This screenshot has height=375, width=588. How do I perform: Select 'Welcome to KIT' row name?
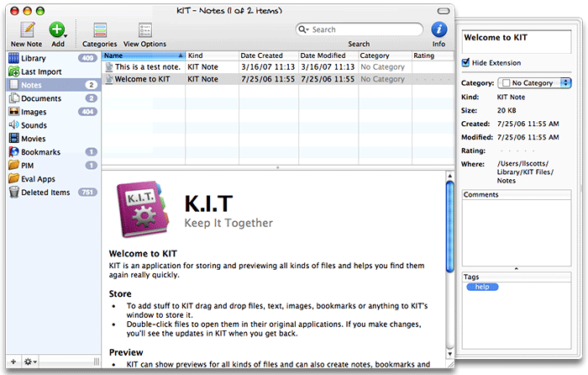pyautogui.click(x=142, y=79)
